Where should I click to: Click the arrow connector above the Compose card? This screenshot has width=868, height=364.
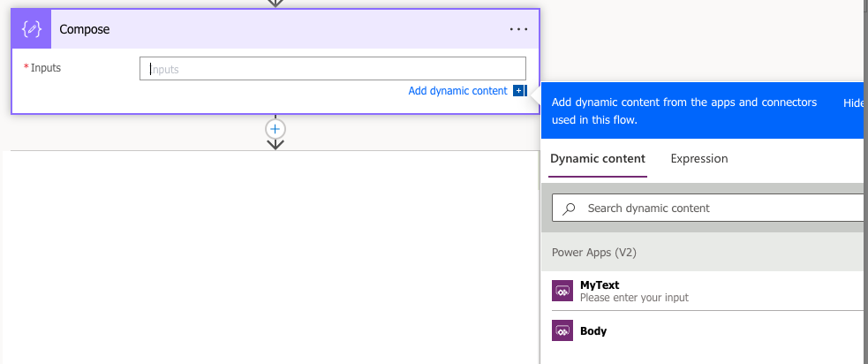275,3
